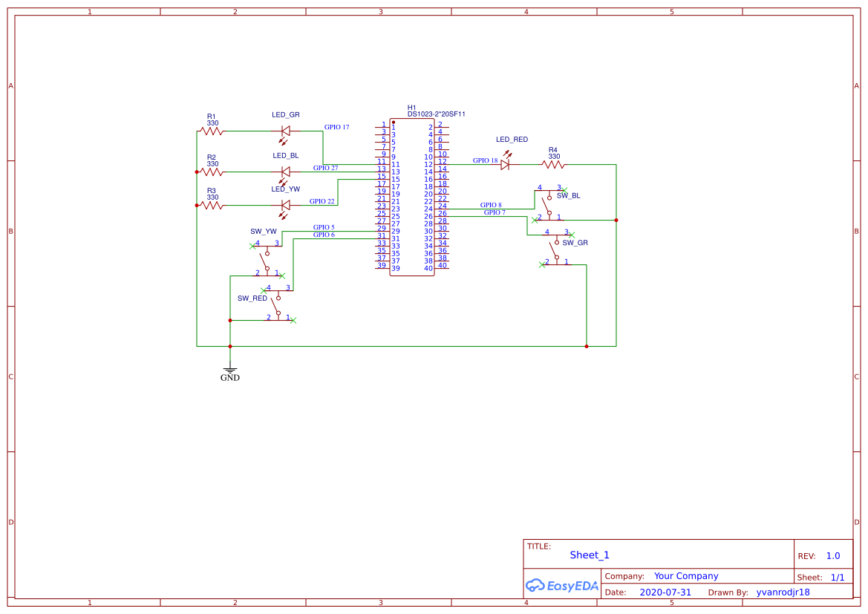
Task: Click the date 2020-07-31
Action: [665, 592]
